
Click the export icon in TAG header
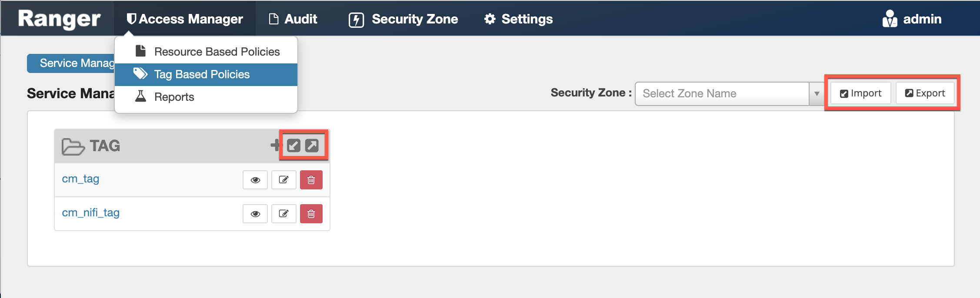click(312, 145)
